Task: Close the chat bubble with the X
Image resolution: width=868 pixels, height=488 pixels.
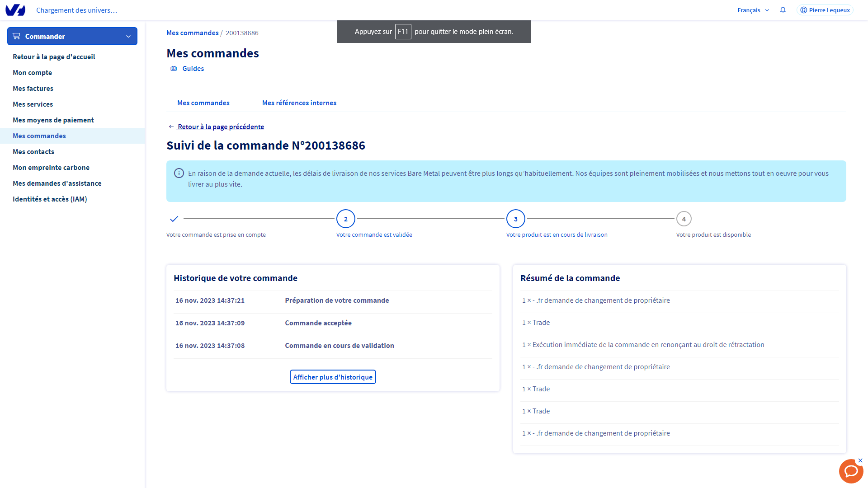Action: click(x=860, y=460)
